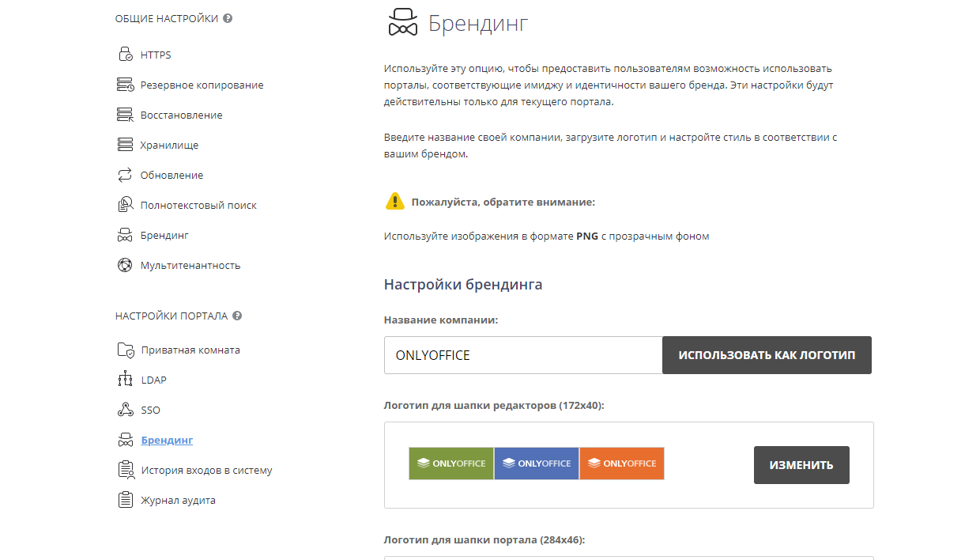Go to Резервное копирование section
This screenshot has height=560, width=980.
[202, 85]
